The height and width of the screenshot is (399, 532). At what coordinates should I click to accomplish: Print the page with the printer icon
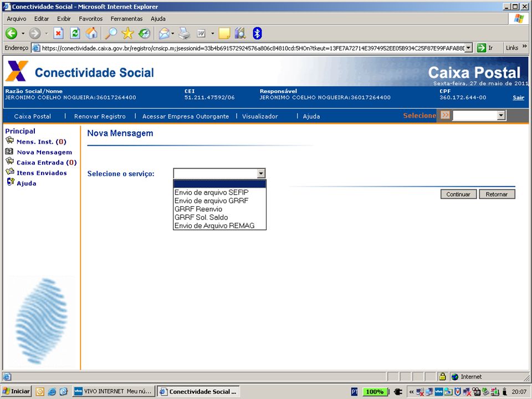[185, 33]
